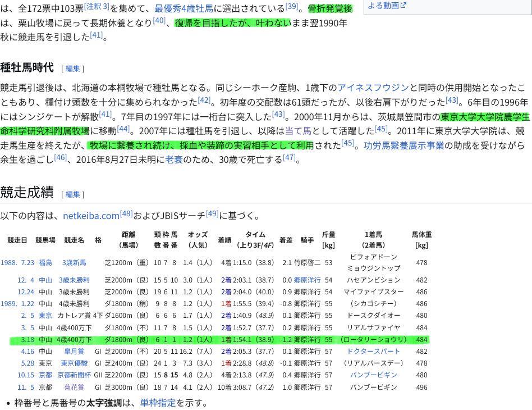Open the 功労馬繋養展示事業 link
The height and width of the screenshot is (410, 532).
(404, 145)
